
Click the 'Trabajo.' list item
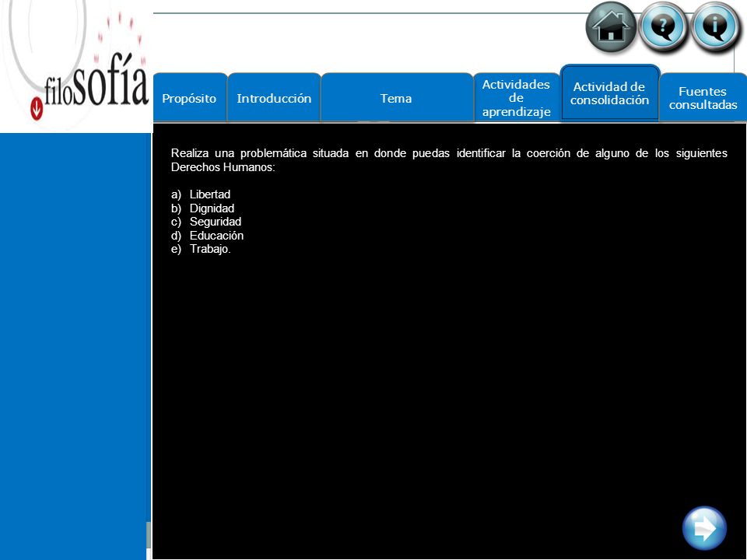[x=210, y=249]
